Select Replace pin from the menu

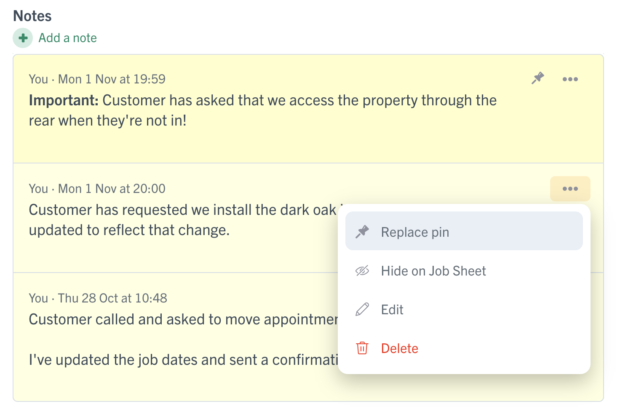(x=464, y=231)
